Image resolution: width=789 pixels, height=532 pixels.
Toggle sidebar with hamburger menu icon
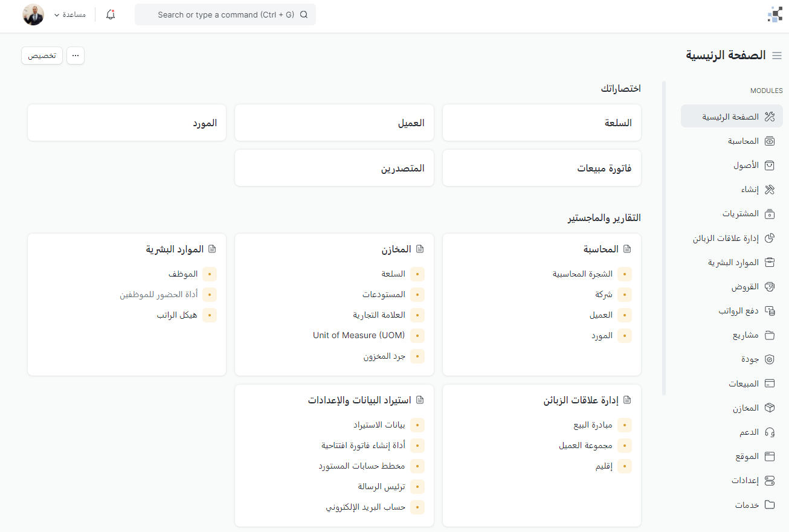coord(777,56)
